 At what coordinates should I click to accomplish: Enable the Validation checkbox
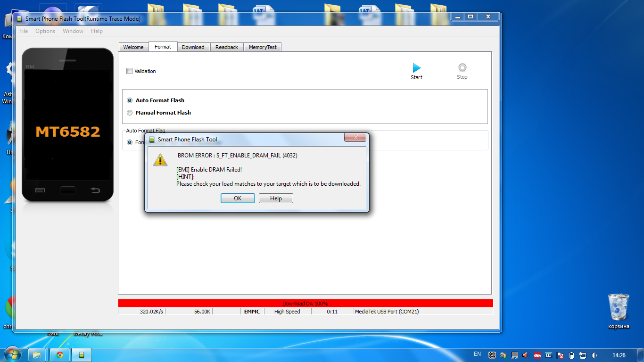tap(130, 71)
